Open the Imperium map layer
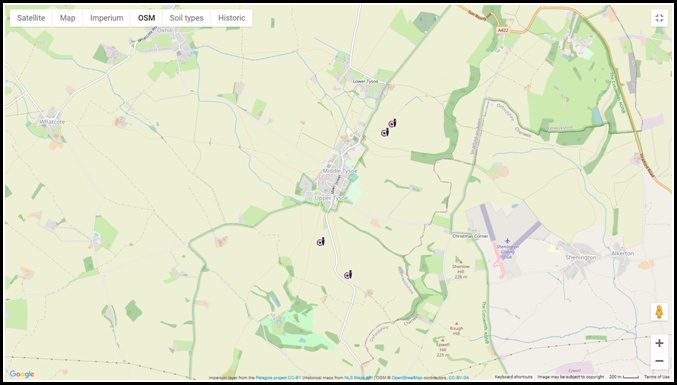This screenshot has height=385, width=677. pos(107,18)
